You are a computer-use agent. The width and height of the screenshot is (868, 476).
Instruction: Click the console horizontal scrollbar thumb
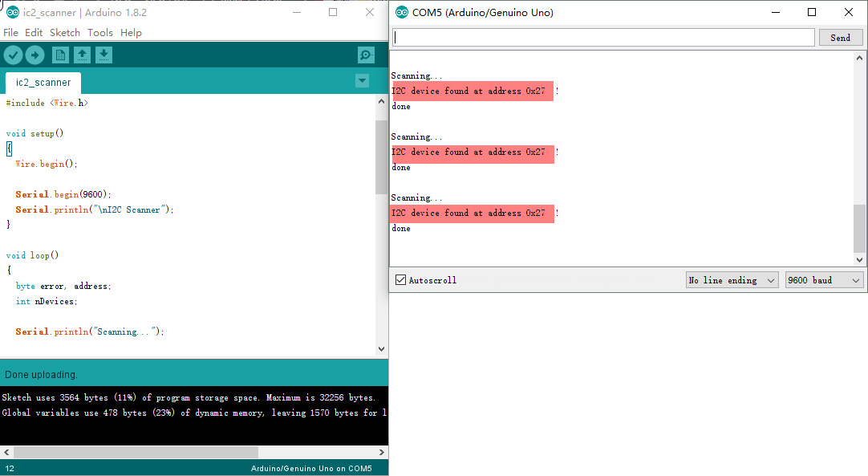point(136,452)
